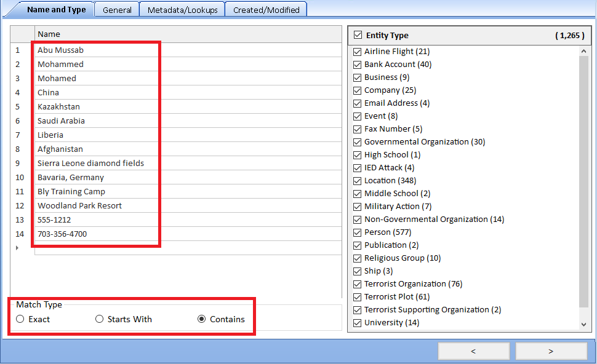Click the next page > button
The height and width of the screenshot is (364, 597).
coord(551,351)
